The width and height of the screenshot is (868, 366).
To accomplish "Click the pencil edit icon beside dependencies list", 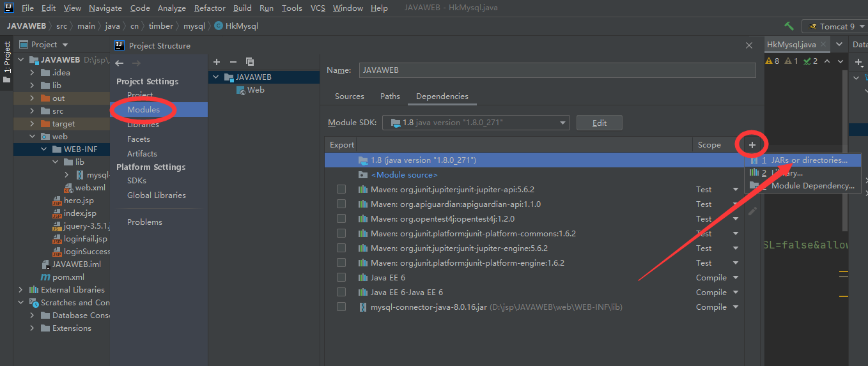I will tap(752, 211).
